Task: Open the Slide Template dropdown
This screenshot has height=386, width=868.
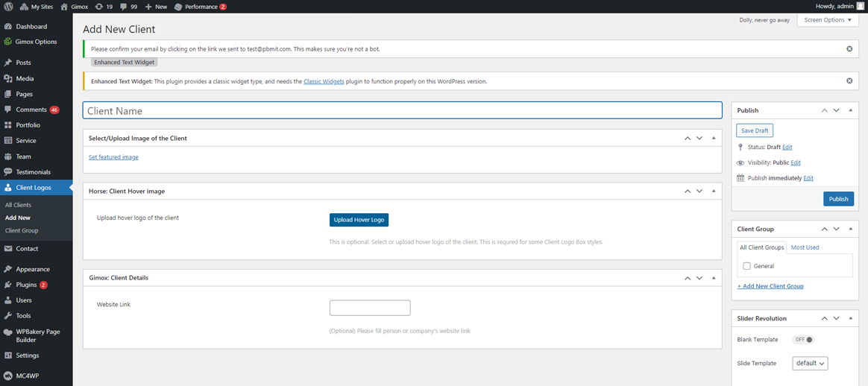Action: point(810,364)
